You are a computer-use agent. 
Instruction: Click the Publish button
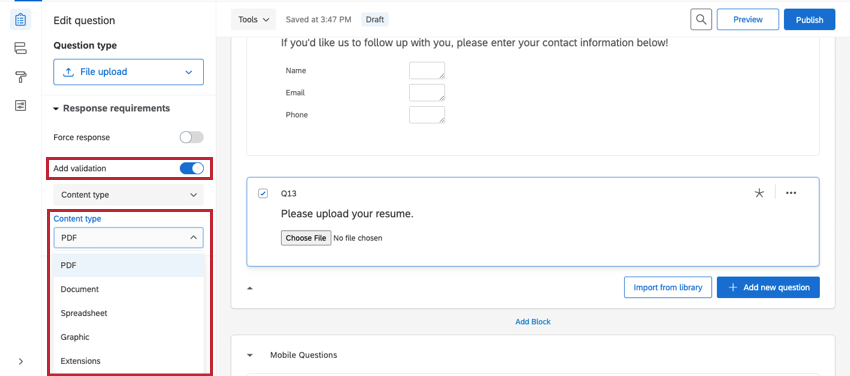pyautogui.click(x=809, y=20)
